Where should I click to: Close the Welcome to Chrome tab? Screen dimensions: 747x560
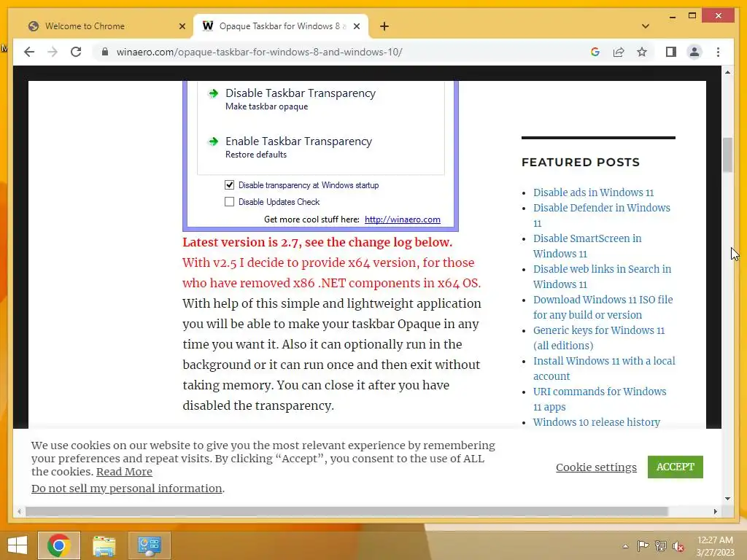tap(182, 26)
